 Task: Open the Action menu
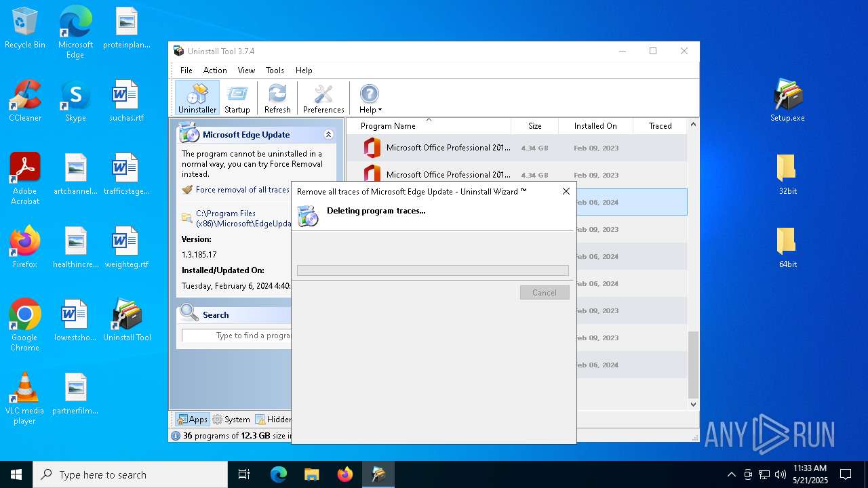pyautogui.click(x=215, y=70)
